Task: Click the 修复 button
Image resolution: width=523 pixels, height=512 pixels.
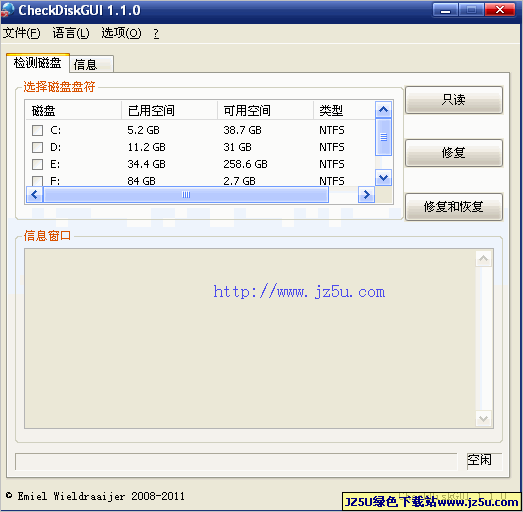Action: 454,153
